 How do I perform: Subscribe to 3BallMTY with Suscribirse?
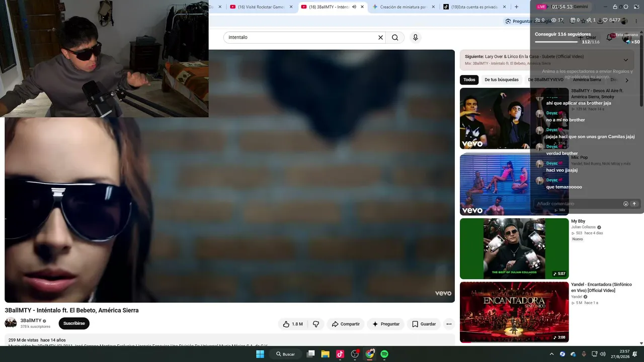tap(74, 323)
